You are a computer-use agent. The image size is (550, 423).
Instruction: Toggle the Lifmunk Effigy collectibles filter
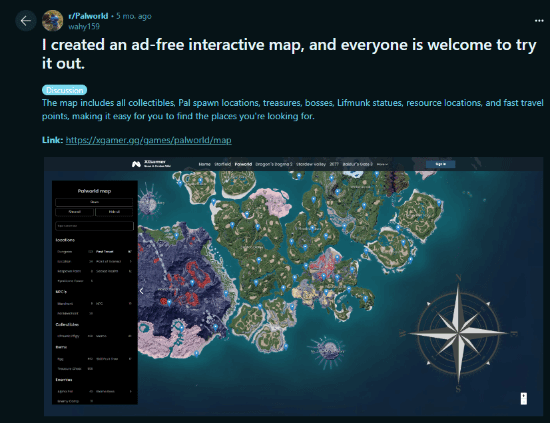point(74,336)
